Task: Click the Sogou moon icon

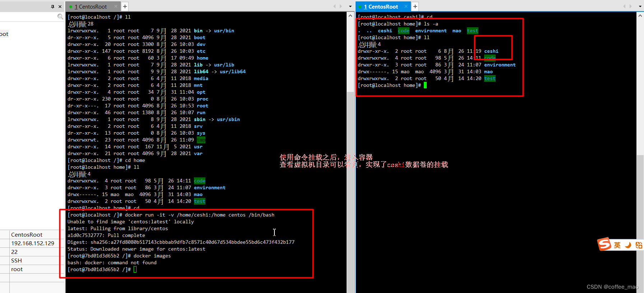Action: point(628,245)
